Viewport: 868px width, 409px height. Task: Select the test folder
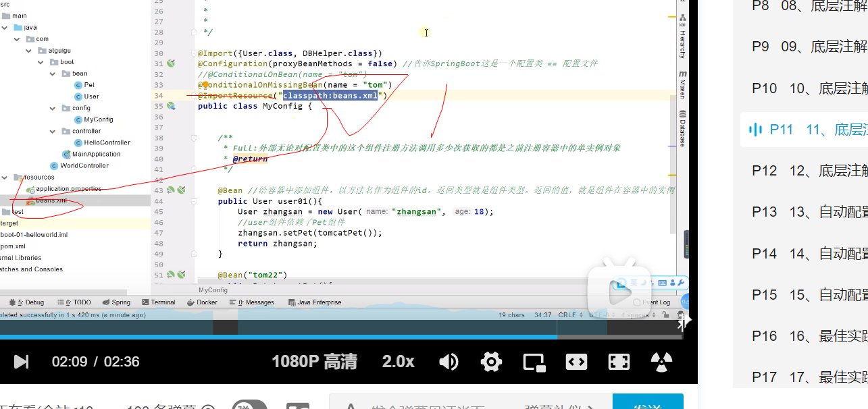tap(18, 212)
